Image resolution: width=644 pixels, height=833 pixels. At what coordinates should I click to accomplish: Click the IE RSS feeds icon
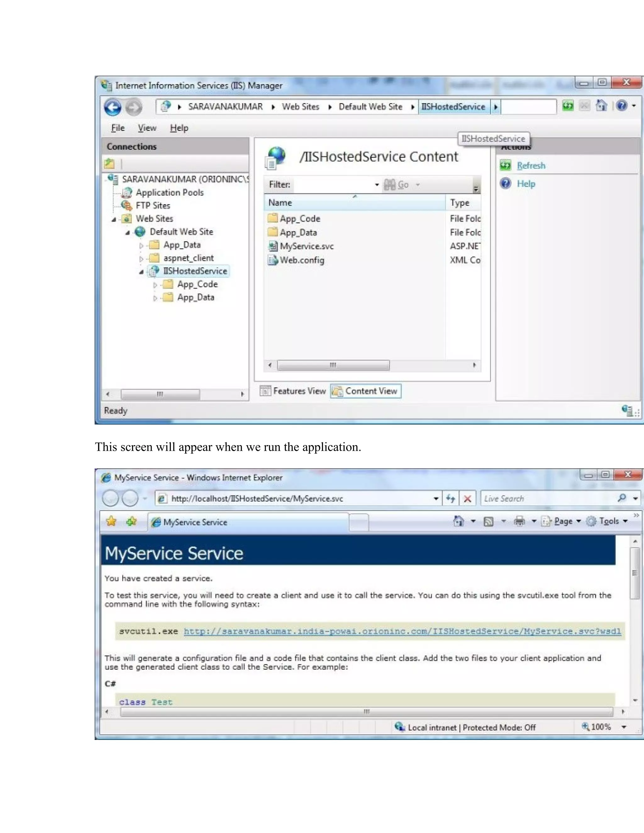coord(488,521)
